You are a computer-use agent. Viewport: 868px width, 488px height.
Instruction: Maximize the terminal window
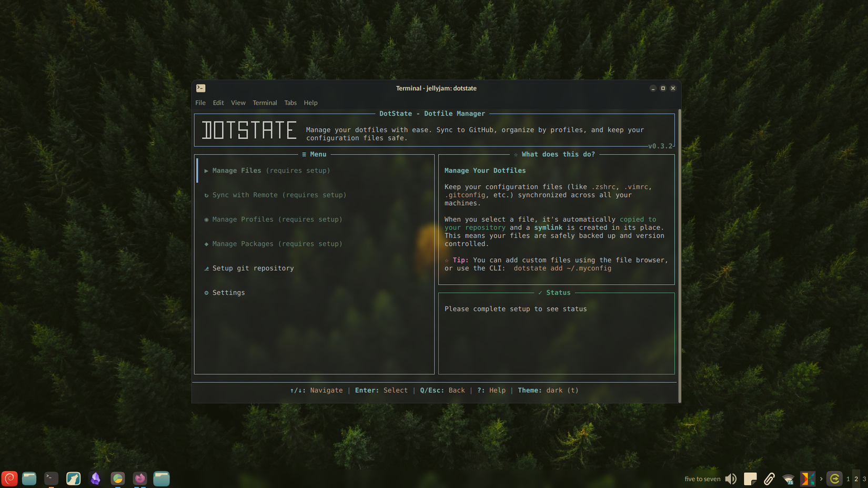663,88
